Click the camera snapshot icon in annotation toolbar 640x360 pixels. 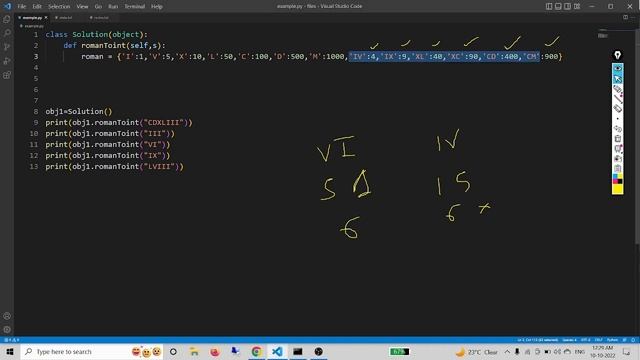618,158
